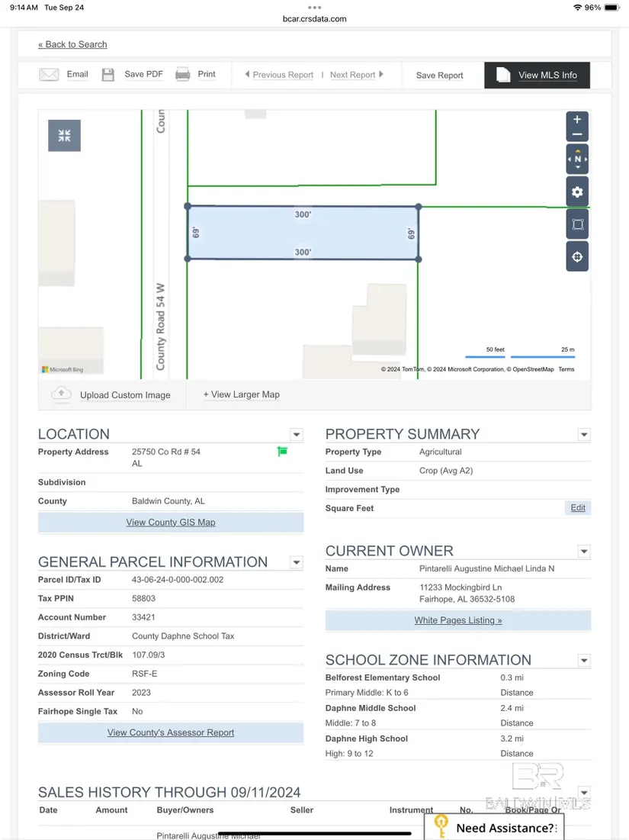Select the map parcel boundary tool icon
The image size is (629, 840).
(x=577, y=224)
